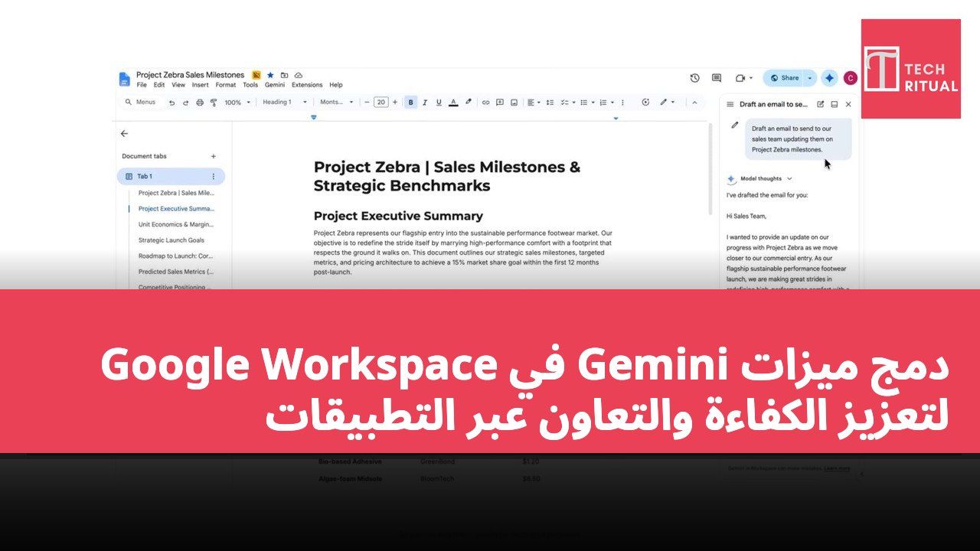Print the document

(x=200, y=103)
